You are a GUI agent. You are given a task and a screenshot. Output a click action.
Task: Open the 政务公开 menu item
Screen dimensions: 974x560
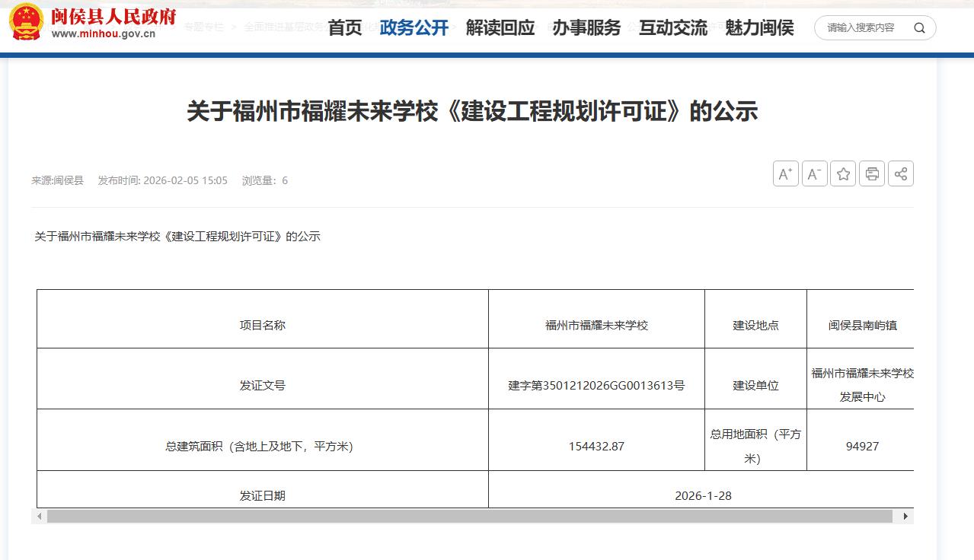(414, 28)
